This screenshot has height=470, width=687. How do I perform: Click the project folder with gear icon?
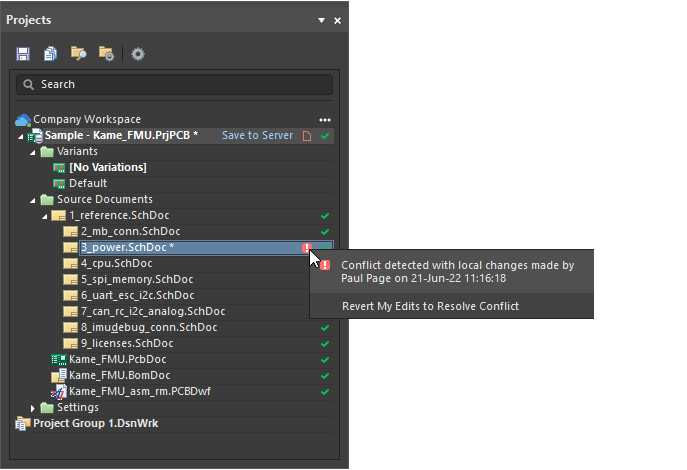(x=106, y=53)
